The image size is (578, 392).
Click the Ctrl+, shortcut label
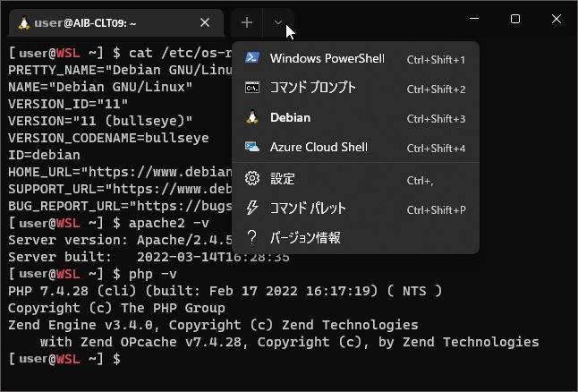(x=421, y=180)
